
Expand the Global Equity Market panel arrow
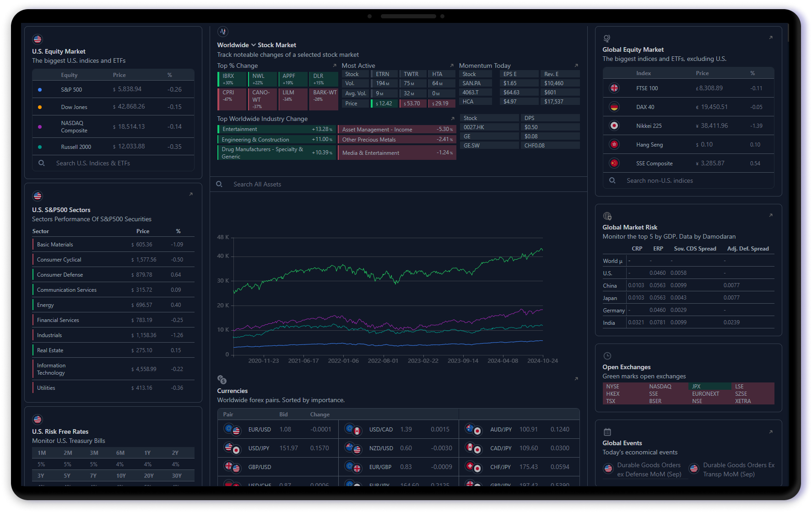pyautogui.click(x=771, y=38)
